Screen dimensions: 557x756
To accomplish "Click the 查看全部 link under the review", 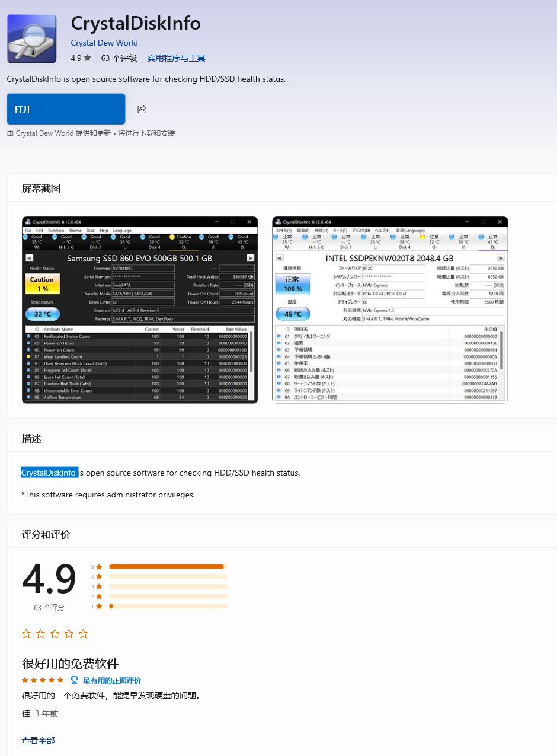I will (x=39, y=740).
